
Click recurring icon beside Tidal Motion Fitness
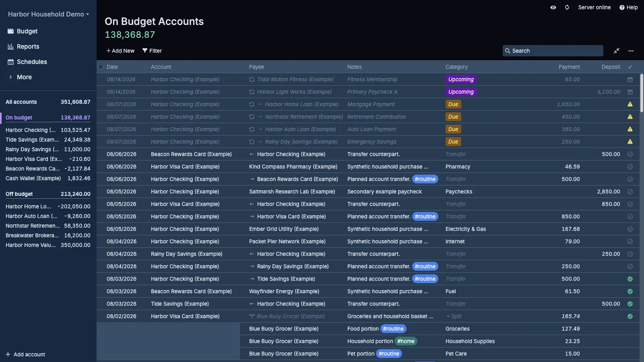[252, 80]
